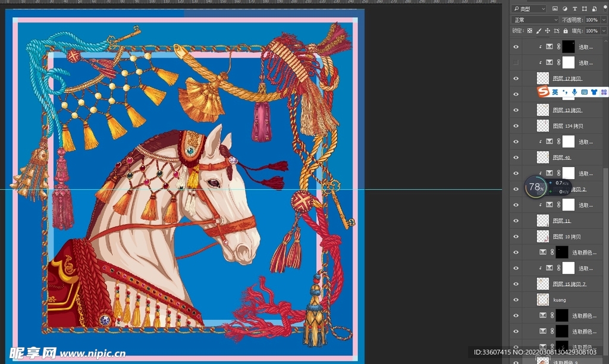609x364 pixels.
Task: Open Sogou skin shirt icon
Action: [594, 92]
